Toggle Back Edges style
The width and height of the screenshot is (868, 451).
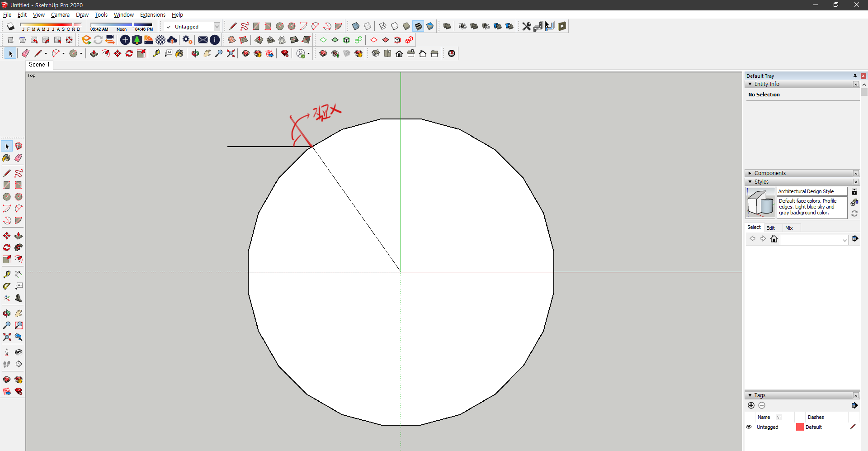pos(368,26)
